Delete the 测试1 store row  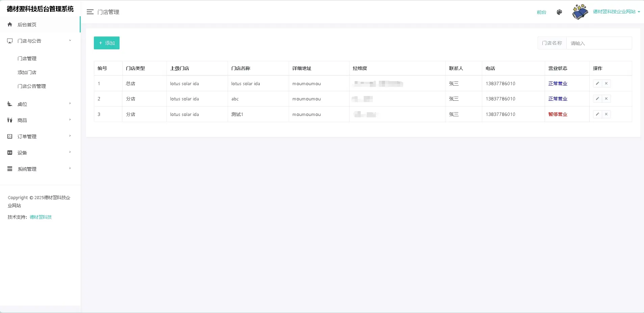(606, 114)
